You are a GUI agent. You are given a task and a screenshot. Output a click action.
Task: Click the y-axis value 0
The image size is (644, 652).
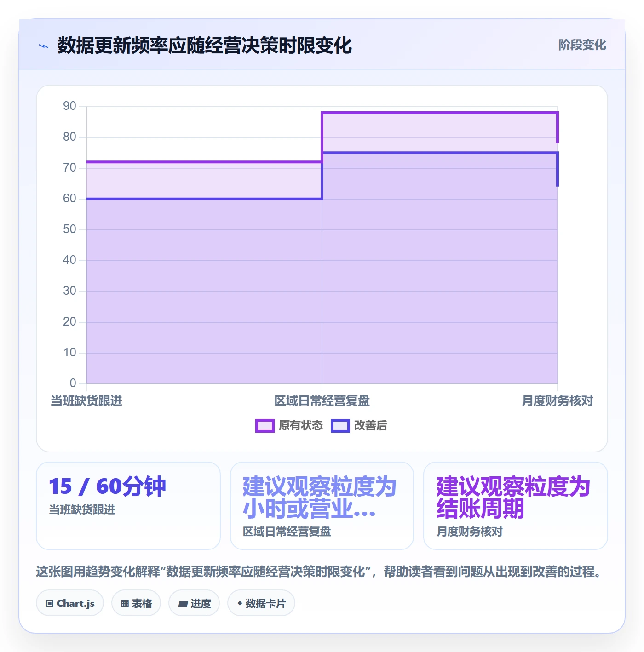[x=73, y=383]
